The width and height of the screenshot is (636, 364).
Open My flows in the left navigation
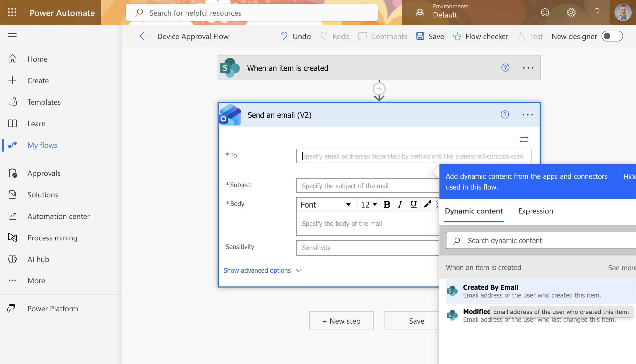pos(42,145)
